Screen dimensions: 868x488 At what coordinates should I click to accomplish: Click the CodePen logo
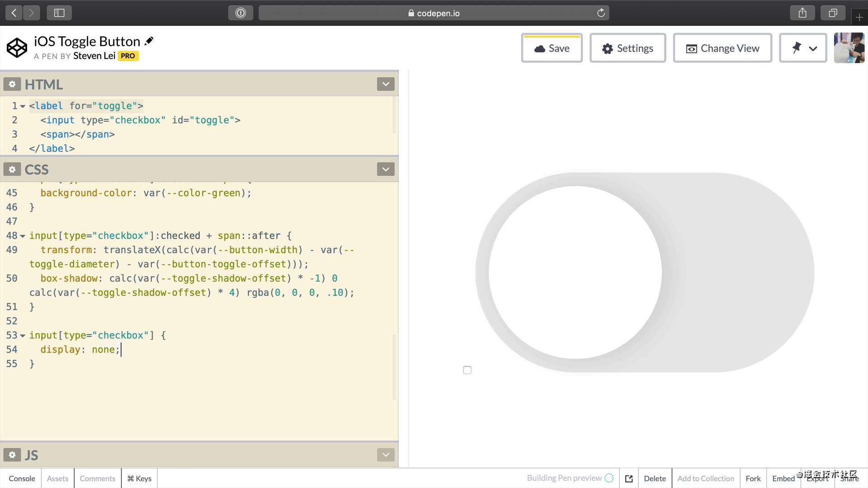coord(17,48)
